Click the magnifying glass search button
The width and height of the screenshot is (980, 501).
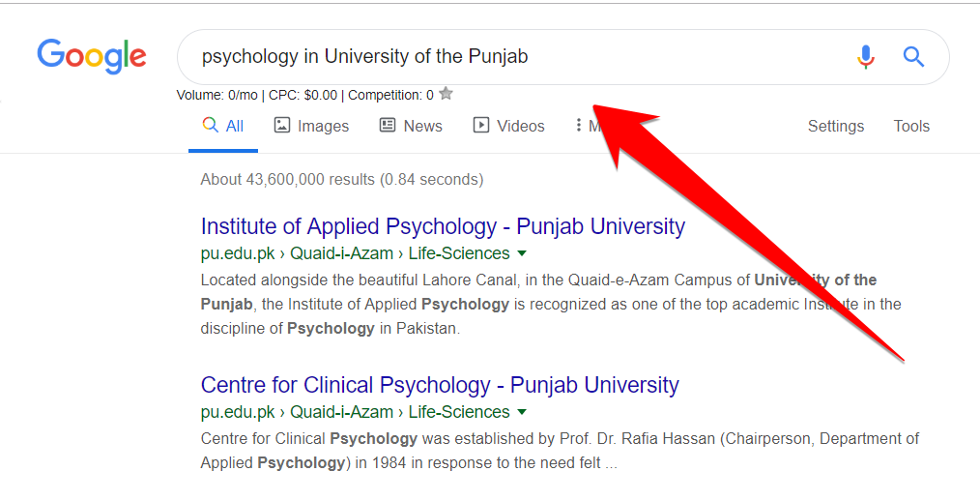pyautogui.click(x=913, y=57)
